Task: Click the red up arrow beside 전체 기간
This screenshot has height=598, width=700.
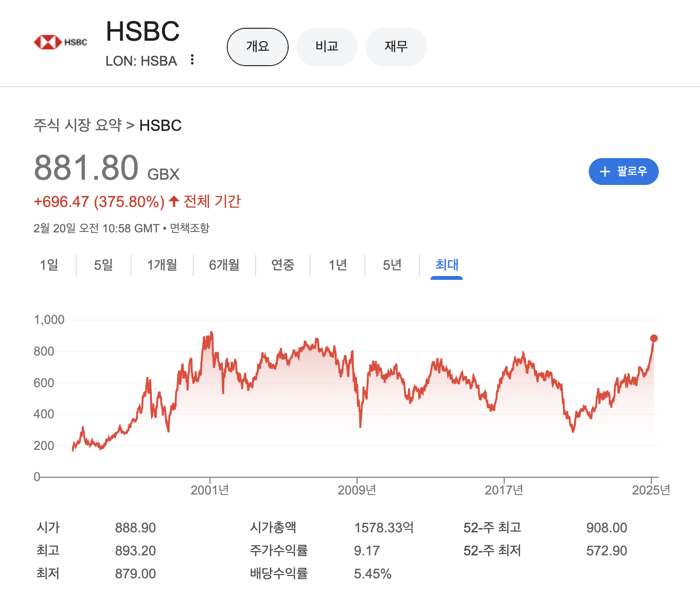Action: (x=174, y=201)
